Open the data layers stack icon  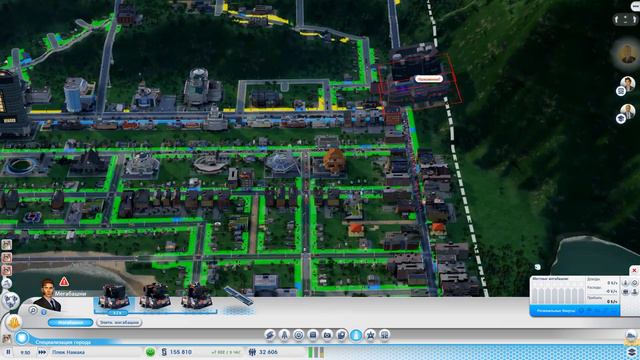click(x=631, y=351)
